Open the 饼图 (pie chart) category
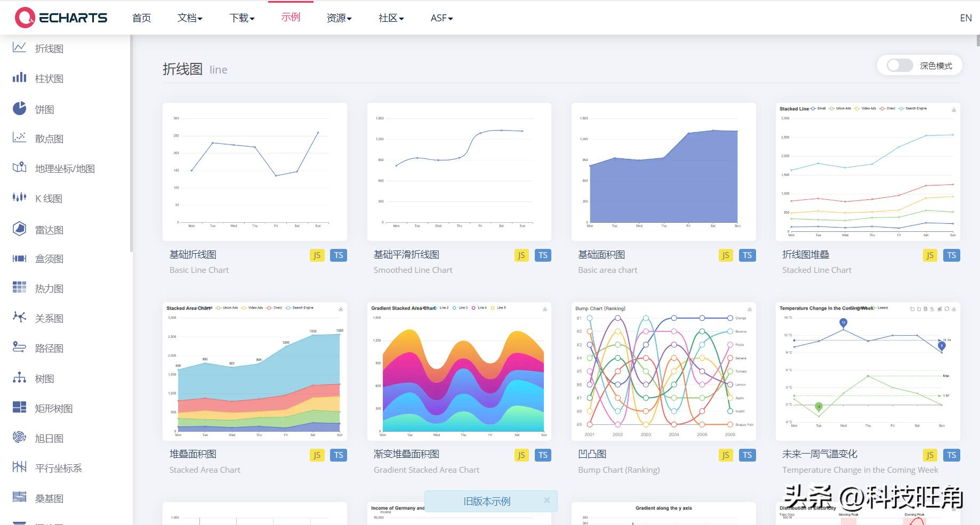 19,108
